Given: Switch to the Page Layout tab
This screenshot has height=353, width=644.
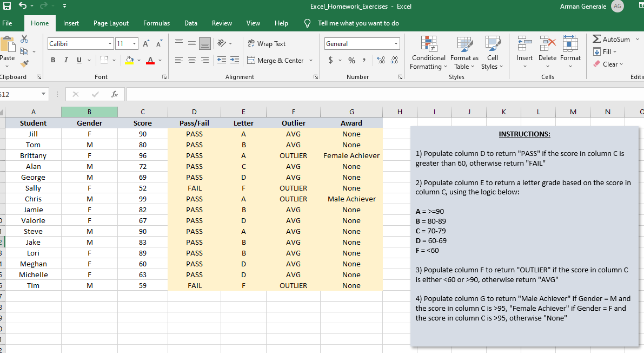Looking at the screenshot, I should pyautogui.click(x=111, y=23).
